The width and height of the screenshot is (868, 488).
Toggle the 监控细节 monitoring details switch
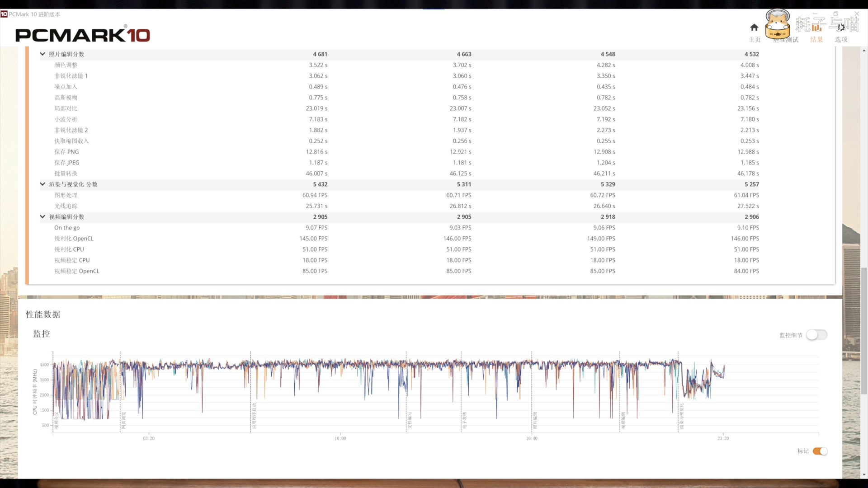coord(816,335)
